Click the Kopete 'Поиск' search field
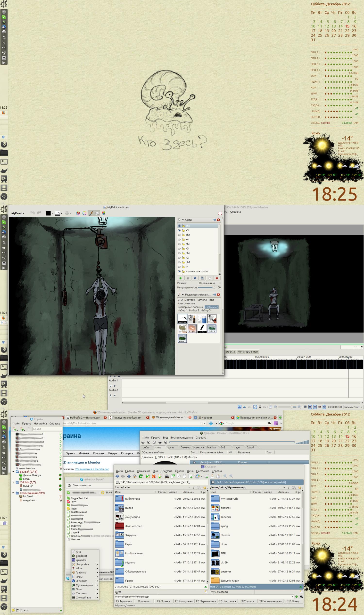 (x=47, y=429)
